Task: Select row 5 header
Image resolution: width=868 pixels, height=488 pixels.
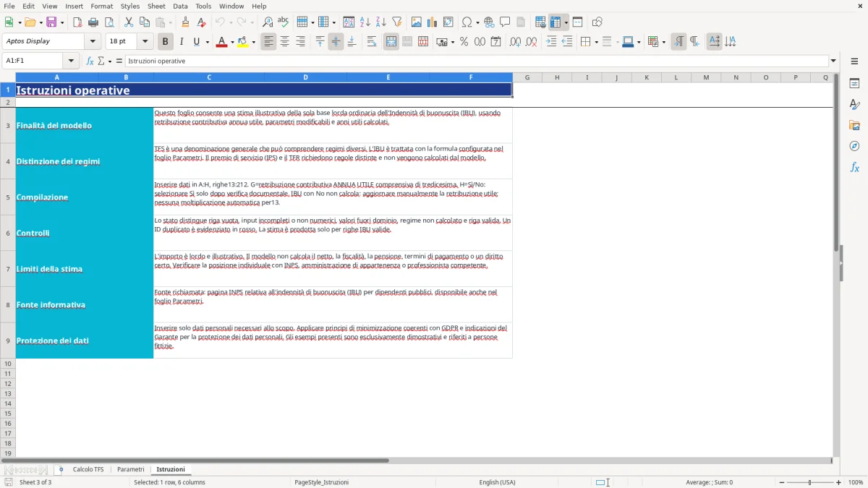Action: coord(8,197)
